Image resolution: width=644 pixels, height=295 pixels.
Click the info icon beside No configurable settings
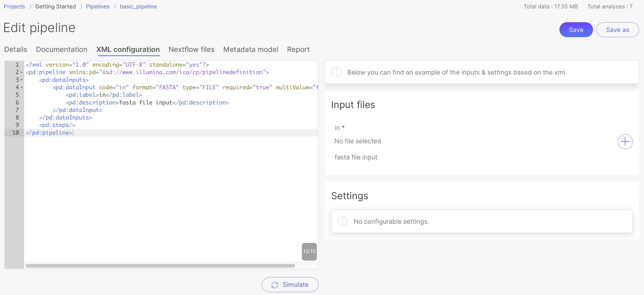(x=342, y=221)
